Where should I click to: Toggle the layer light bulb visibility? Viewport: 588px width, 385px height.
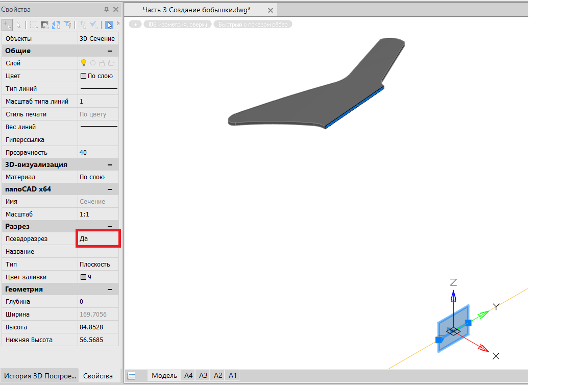pyautogui.click(x=84, y=63)
